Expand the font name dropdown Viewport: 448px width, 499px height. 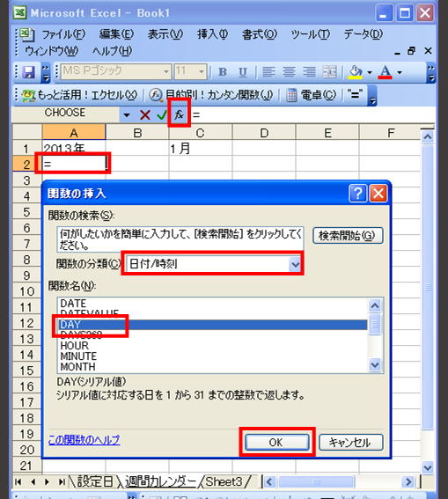point(166,72)
